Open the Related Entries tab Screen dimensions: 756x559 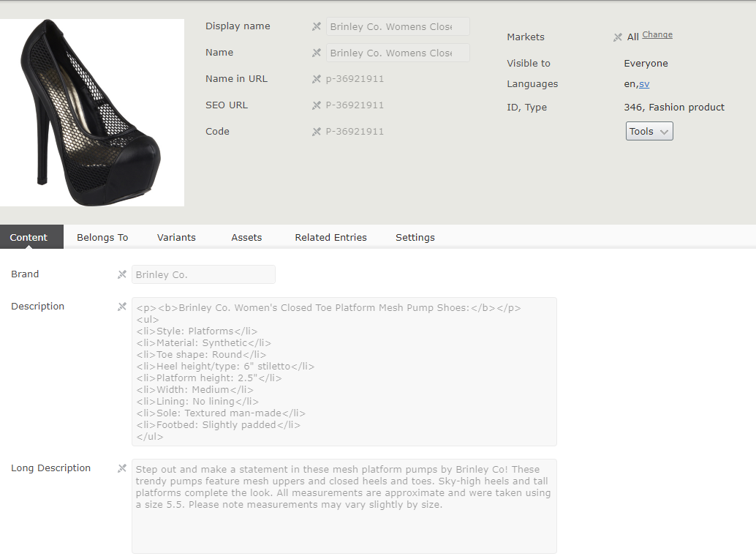330,237
